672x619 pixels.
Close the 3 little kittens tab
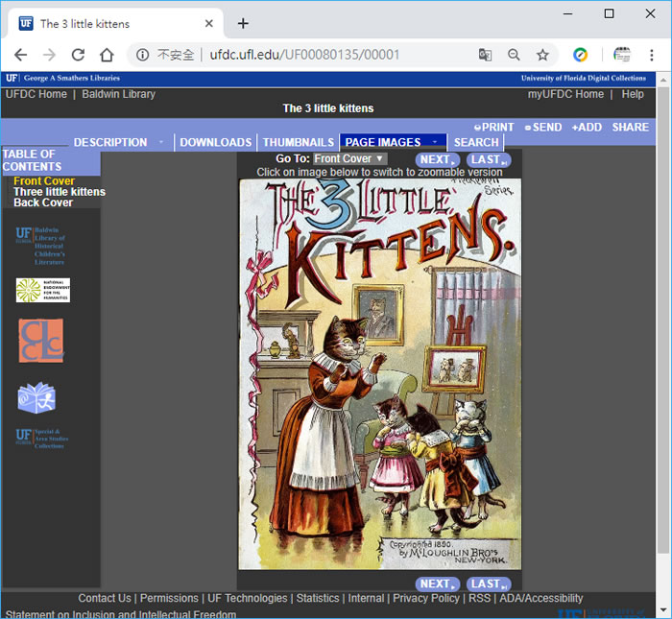(208, 23)
